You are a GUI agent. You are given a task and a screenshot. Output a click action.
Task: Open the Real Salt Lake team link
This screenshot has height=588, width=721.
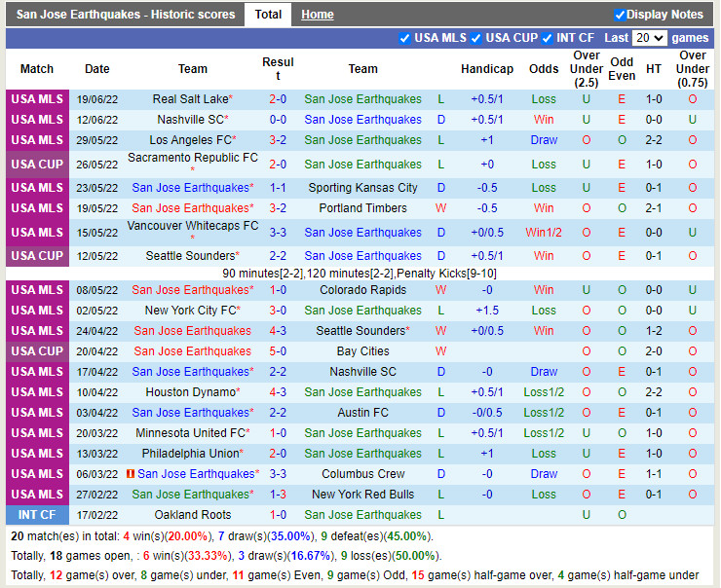pyautogui.click(x=190, y=99)
